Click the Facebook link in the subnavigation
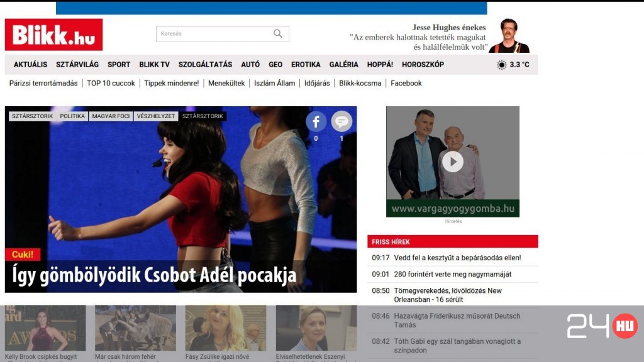Viewport: 644px width, 362px height. [x=406, y=82]
